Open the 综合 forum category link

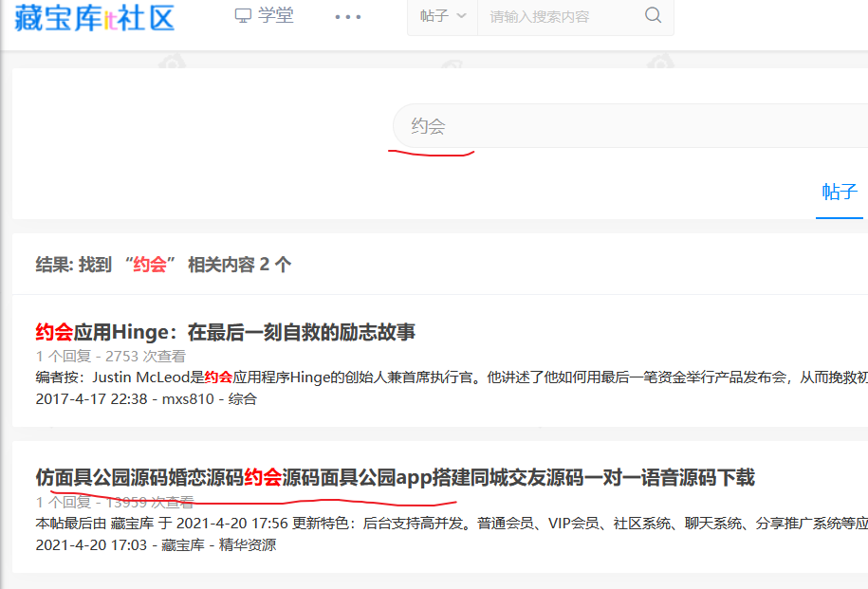(242, 399)
